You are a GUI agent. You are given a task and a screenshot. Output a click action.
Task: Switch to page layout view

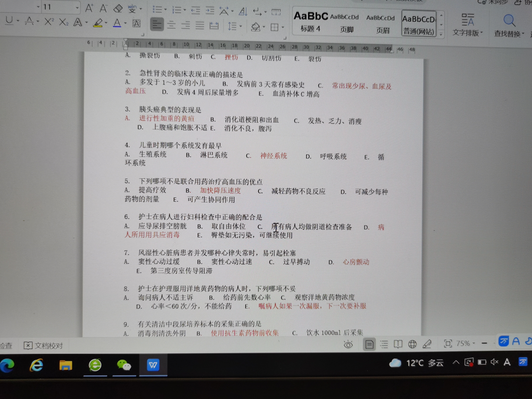point(369,344)
